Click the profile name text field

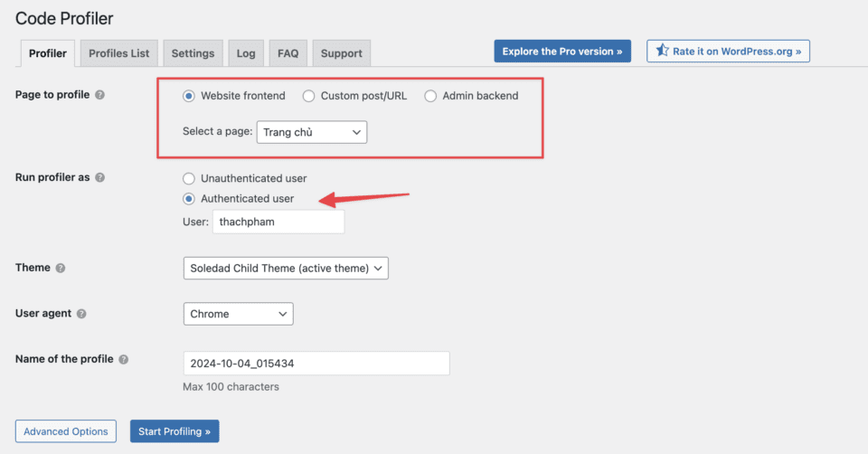316,364
